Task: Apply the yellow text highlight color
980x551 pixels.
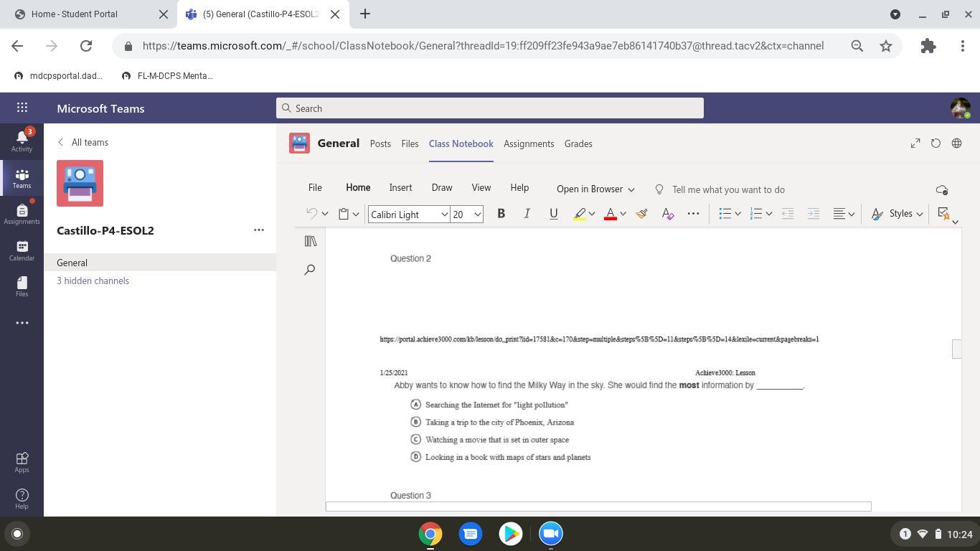Action: click(580, 214)
